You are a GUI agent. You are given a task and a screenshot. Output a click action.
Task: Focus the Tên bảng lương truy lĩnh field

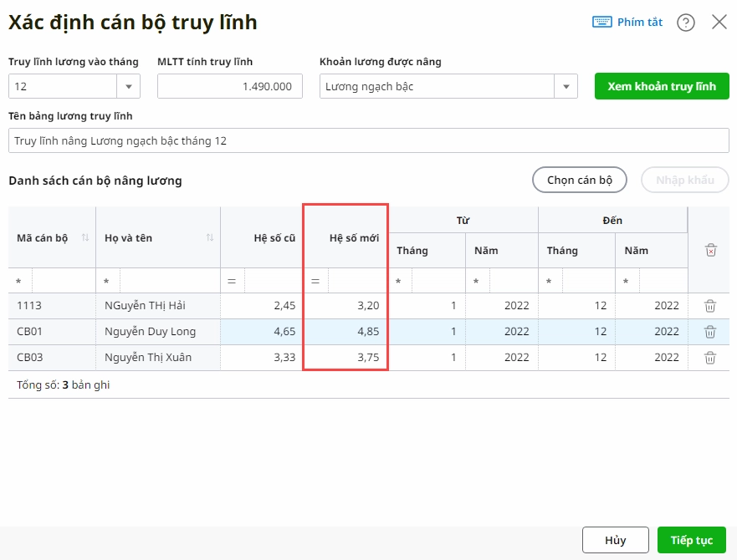point(368,140)
